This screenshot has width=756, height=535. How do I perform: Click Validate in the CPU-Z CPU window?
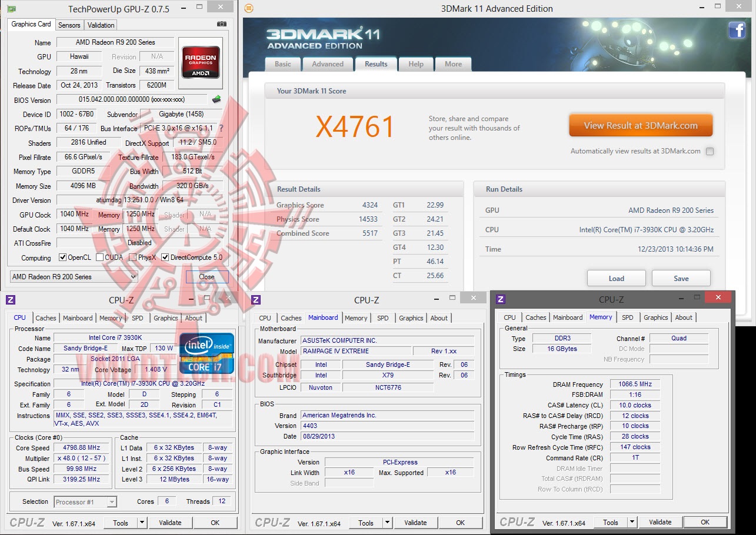point(170,523)
